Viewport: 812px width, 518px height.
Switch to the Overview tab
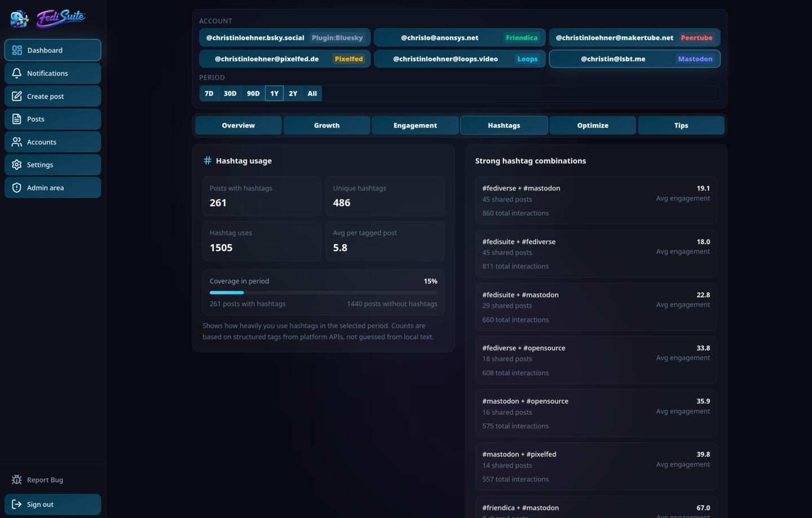(x=239, y=125)
